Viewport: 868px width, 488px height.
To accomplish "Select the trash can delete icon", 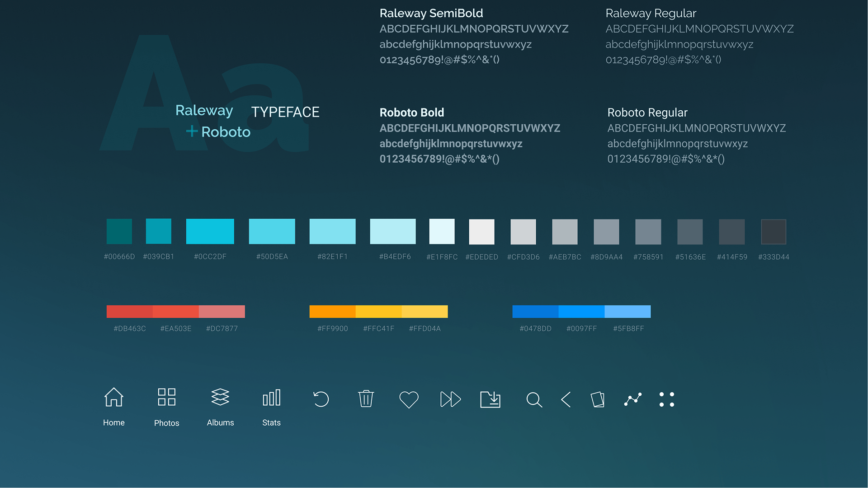I will (366, 399).
